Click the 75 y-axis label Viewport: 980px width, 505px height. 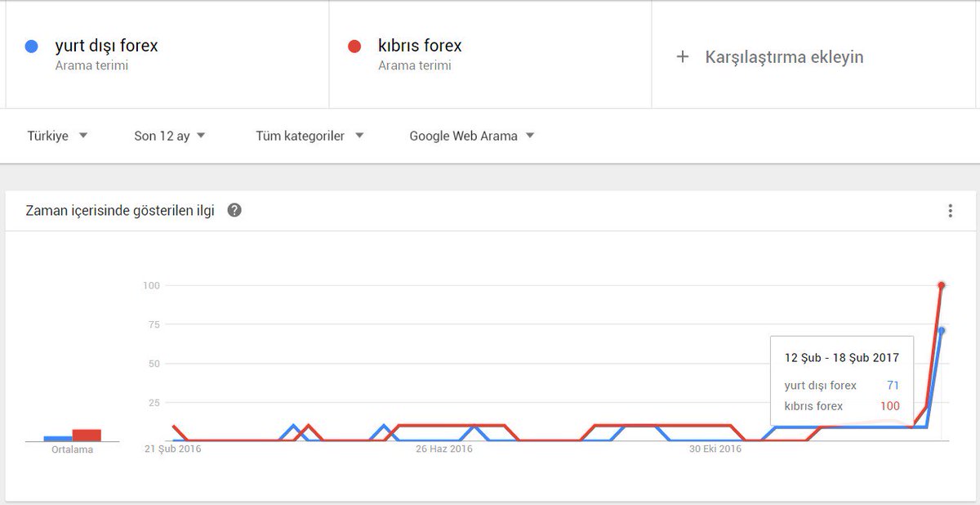[x=153, y=324]
